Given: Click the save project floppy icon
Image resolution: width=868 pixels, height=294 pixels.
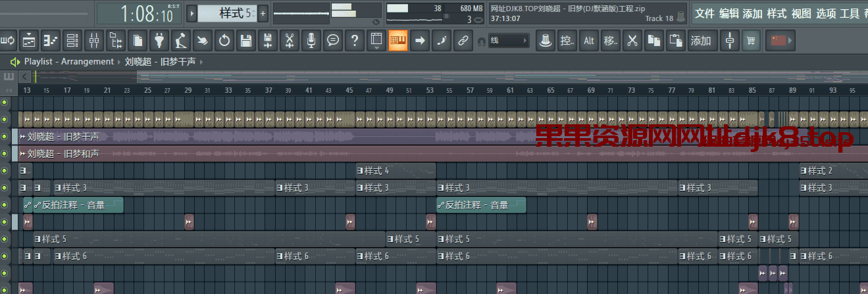Looking at the screenshot, I should pyautogui.click(x=245, y=41).
